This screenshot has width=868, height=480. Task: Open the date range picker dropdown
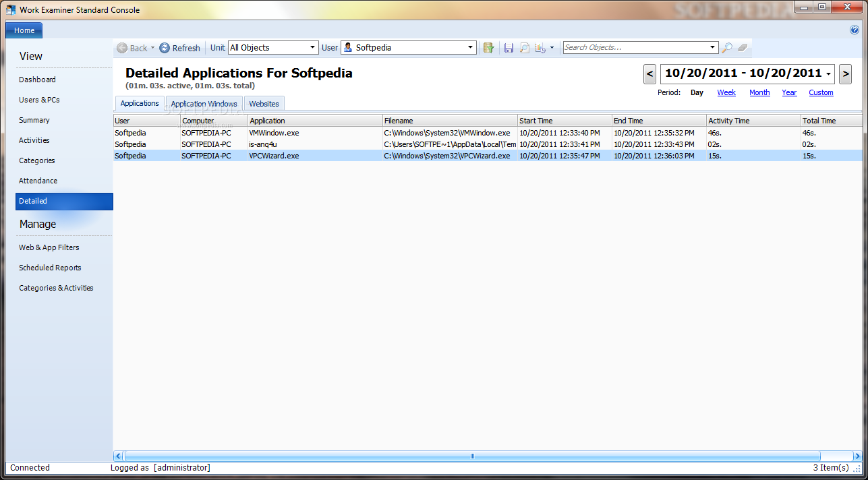[828, 73]
